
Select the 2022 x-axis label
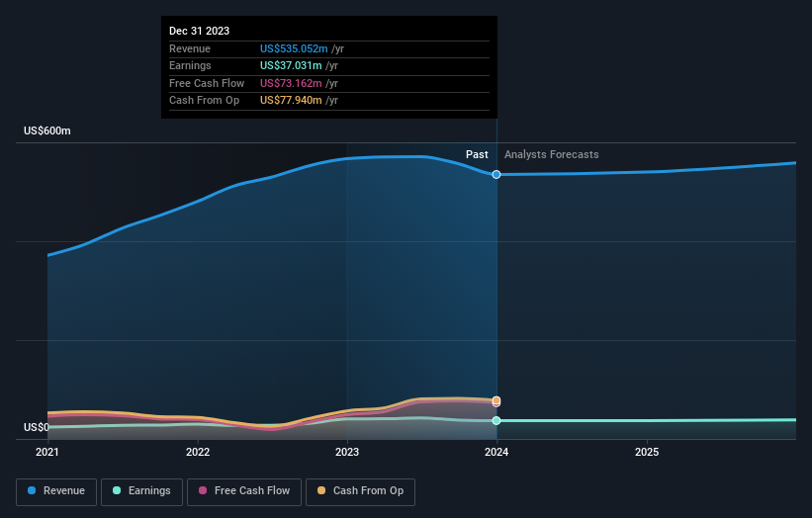(x=198, y=453)
